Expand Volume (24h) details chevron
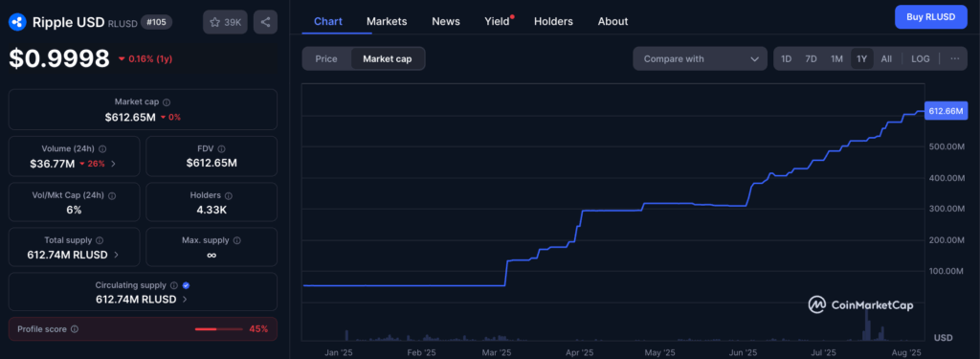The image size is (980, 359). point(113,164)
